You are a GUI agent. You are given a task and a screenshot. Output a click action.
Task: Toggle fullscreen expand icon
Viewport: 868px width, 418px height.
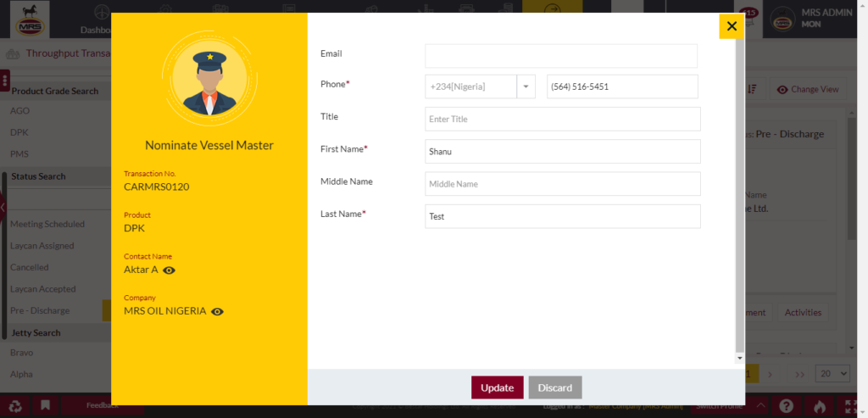pos(853,406)
